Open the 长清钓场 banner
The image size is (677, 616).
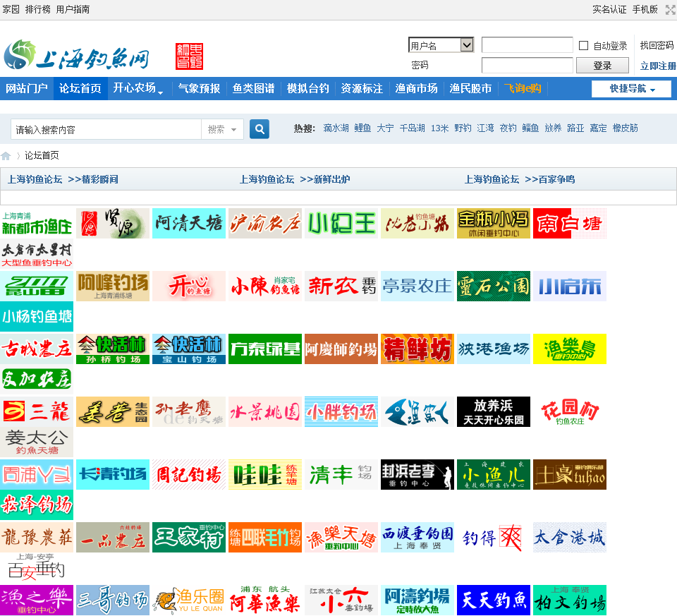[113, 474]
